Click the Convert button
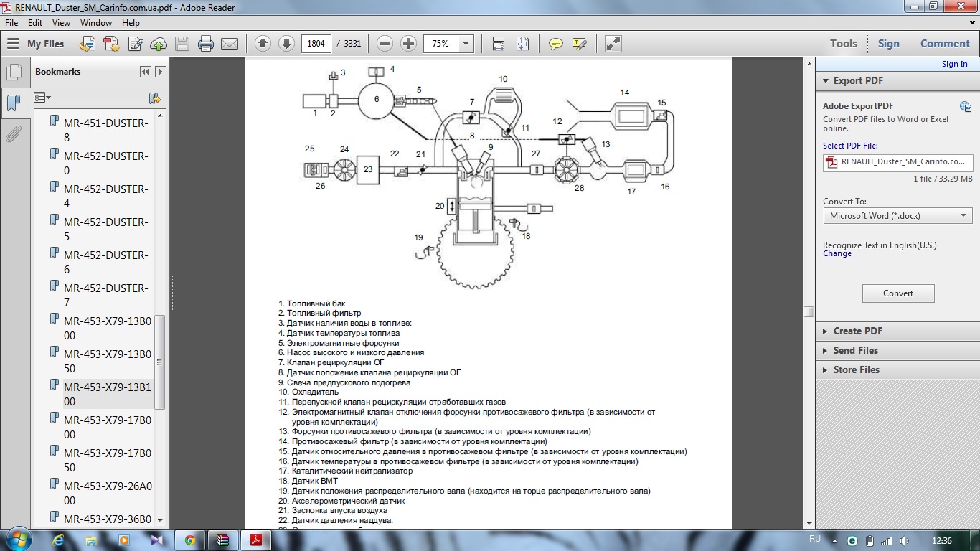Image resolution: width=980 pixels, height=551 pixels. [x=898, y=293]
